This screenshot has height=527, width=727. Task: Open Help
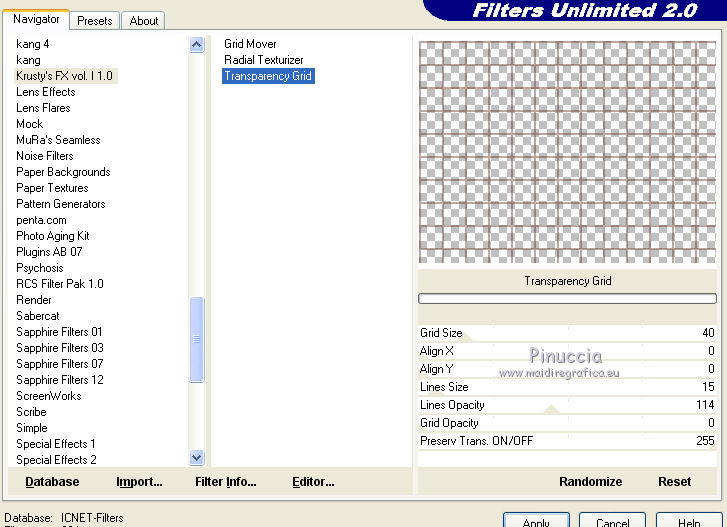tap(689, 521)
